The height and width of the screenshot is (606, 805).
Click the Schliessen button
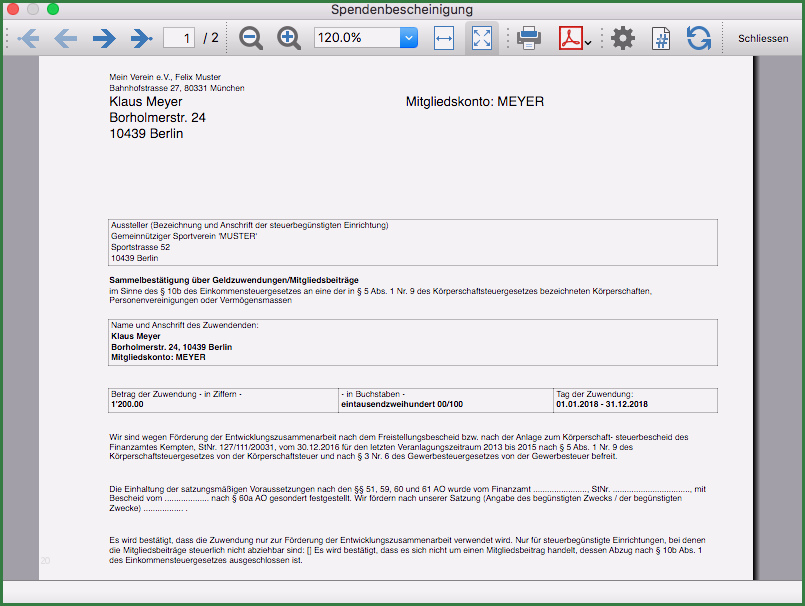pos(763,39)
